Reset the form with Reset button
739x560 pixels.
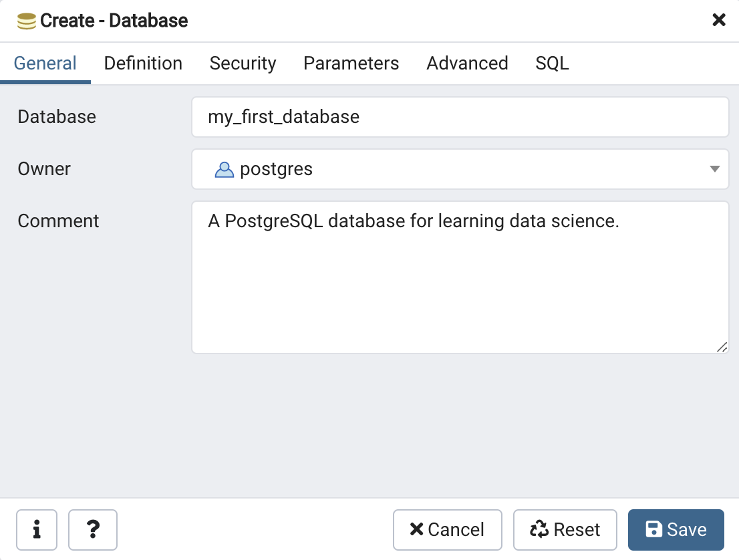coord(565,529)
